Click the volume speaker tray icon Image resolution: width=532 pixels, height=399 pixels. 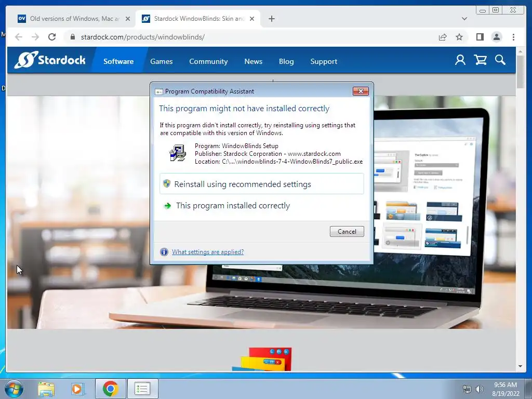click(480, 389)
